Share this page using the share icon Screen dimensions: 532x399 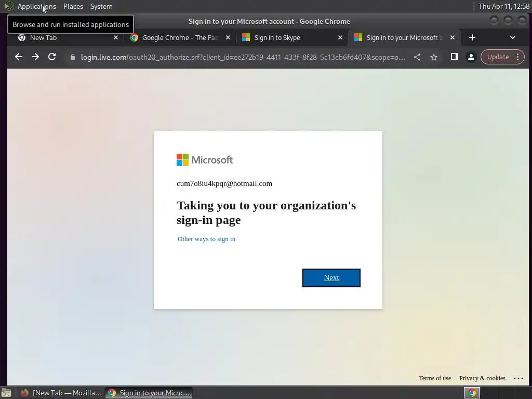pos(417,57)
